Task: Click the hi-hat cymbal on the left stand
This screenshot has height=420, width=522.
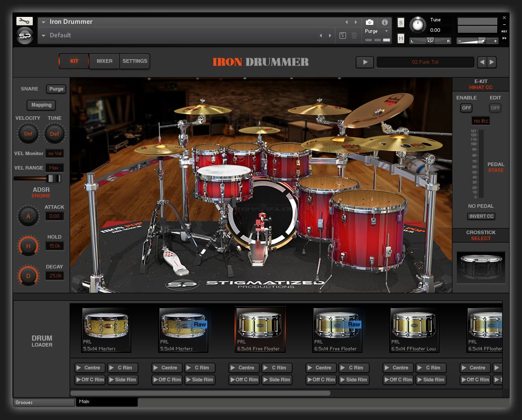Action: [x=160, y=149]
